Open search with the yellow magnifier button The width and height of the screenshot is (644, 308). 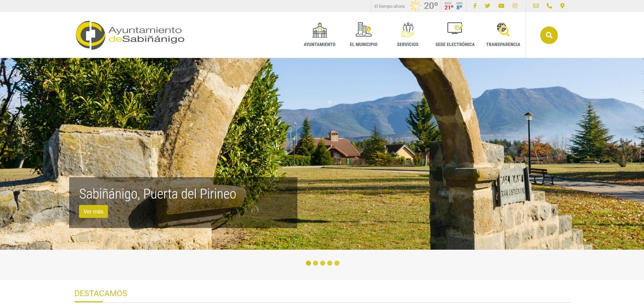[549, 35]
